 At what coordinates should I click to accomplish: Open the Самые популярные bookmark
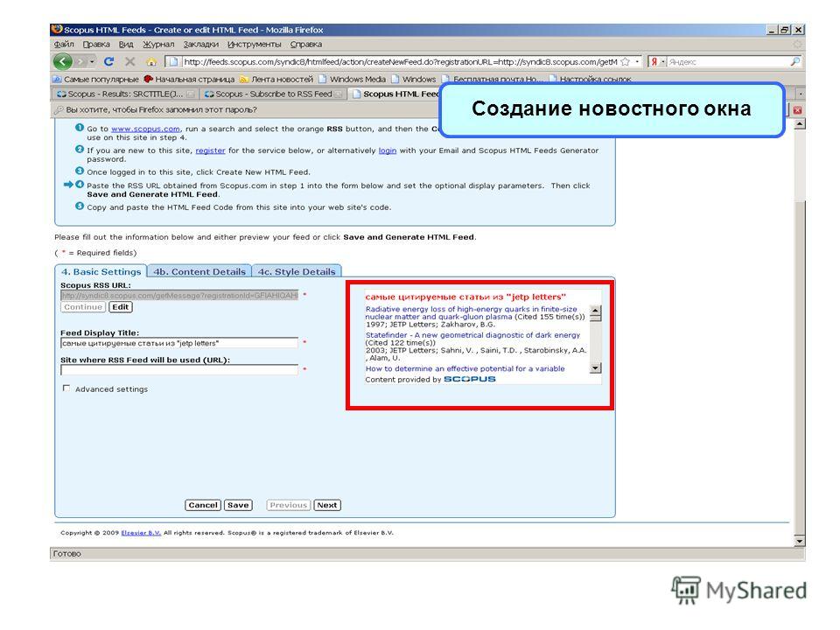[x=95, y=79]
